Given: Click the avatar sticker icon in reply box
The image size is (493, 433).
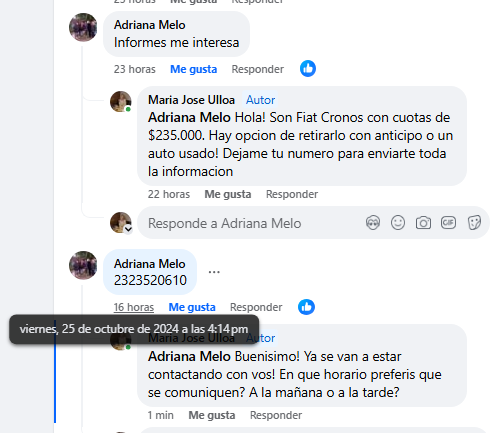Looking at the screenshot, I should click(x=373, y=223).
